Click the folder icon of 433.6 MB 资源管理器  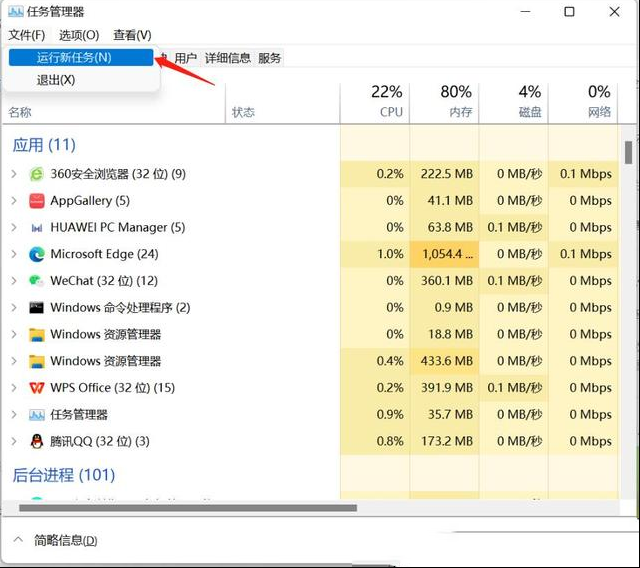(36, 361)
